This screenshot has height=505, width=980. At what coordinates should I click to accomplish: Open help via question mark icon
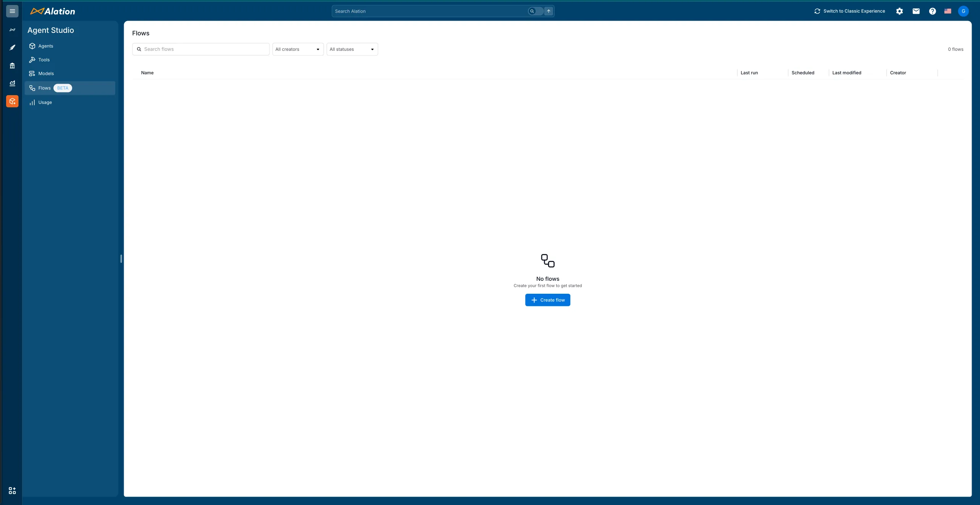(932, 11)
